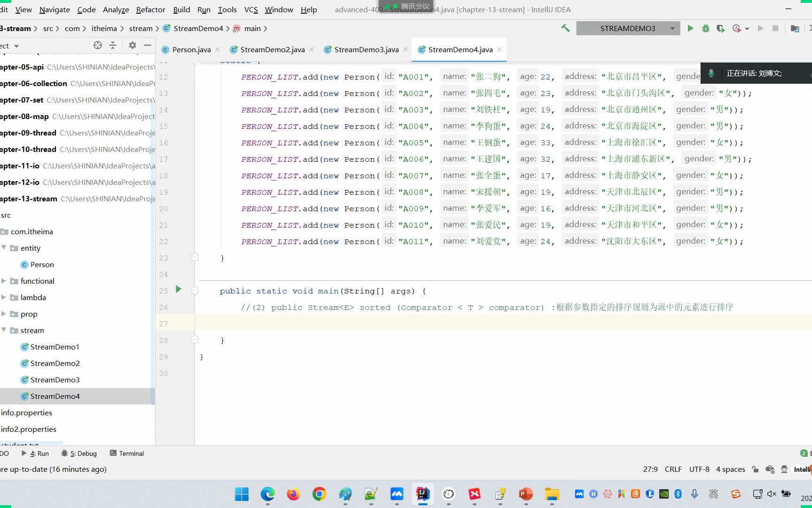Collapse the entity package
Image resolution: width=812 pixels, height=508 pixels.
4,247
